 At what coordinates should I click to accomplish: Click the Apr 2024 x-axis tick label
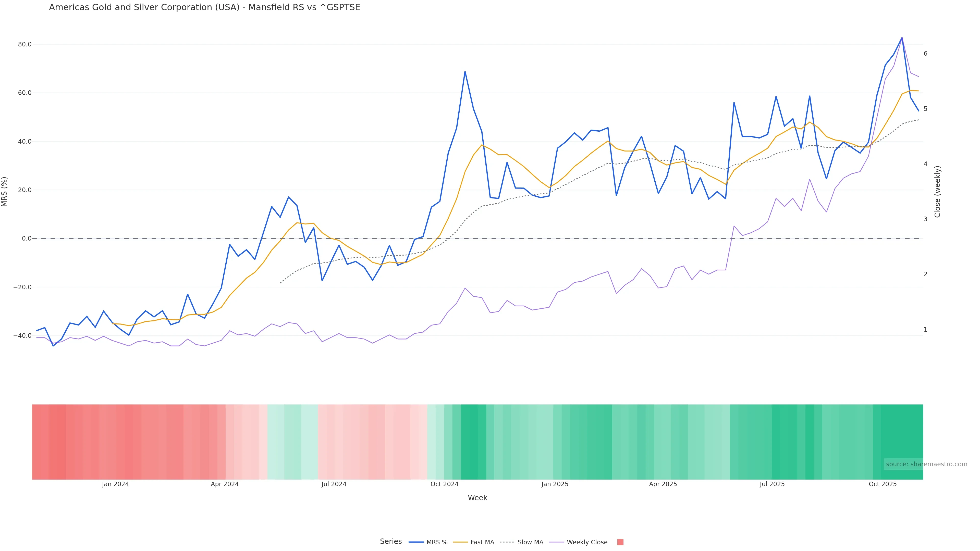225,484
